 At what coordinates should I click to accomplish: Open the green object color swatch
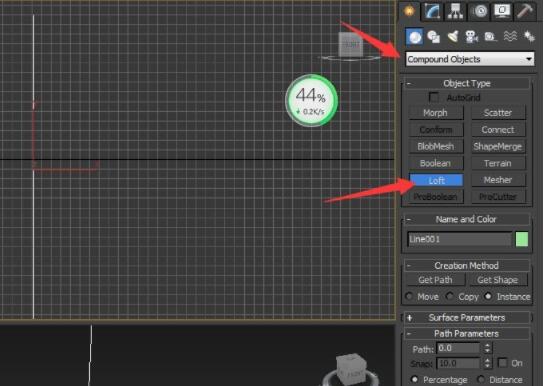tap(522, 239)
